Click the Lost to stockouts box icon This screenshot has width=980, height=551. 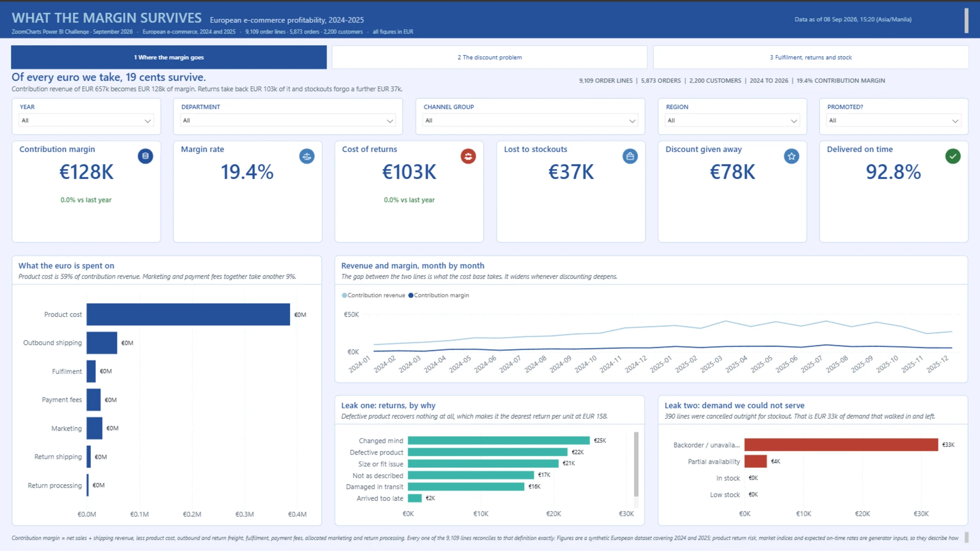tap(630, 156)
